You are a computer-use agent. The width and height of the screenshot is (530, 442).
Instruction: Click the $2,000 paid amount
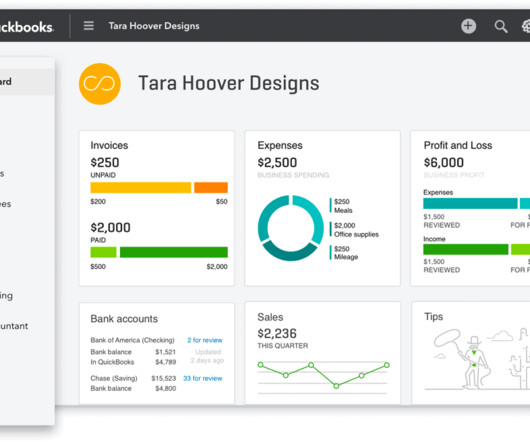coord(110,227)
